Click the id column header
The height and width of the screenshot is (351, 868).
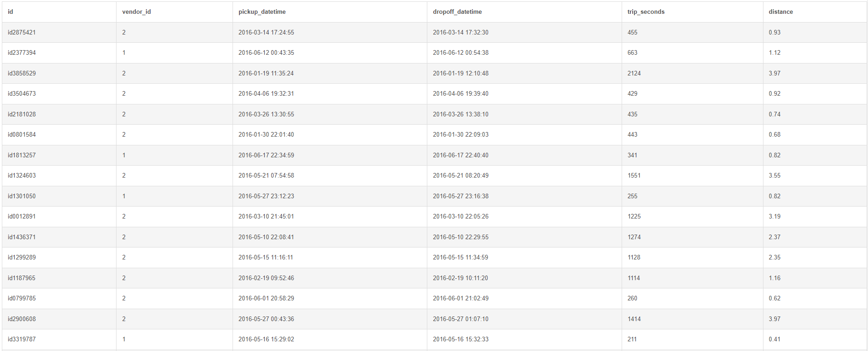(x=11, y=12)
